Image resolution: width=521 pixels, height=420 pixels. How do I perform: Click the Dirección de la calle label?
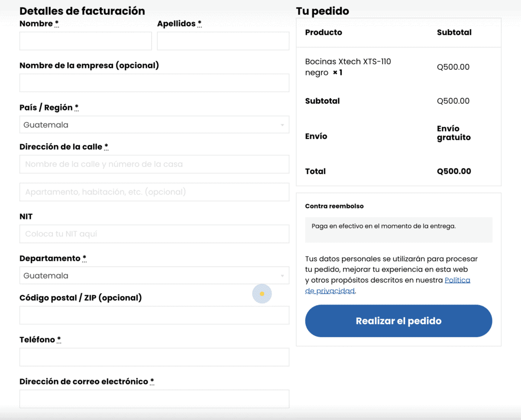click(x=61, y=147)
